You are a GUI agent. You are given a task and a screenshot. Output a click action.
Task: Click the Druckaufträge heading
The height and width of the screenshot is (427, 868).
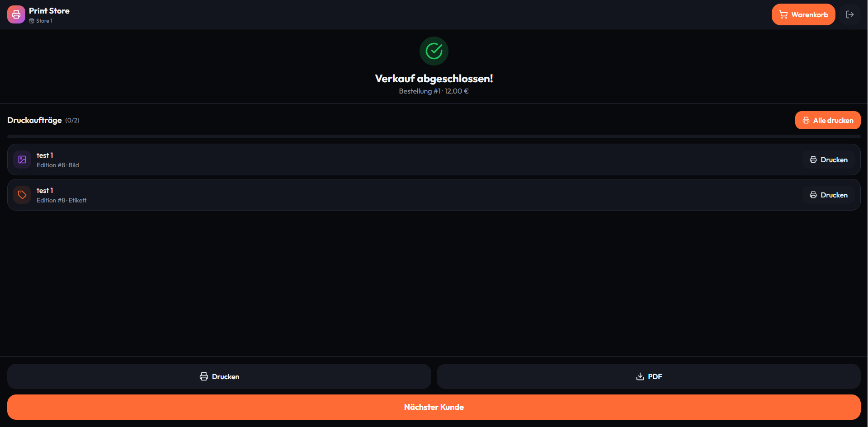pyautogui.click(x=34, y=120)
